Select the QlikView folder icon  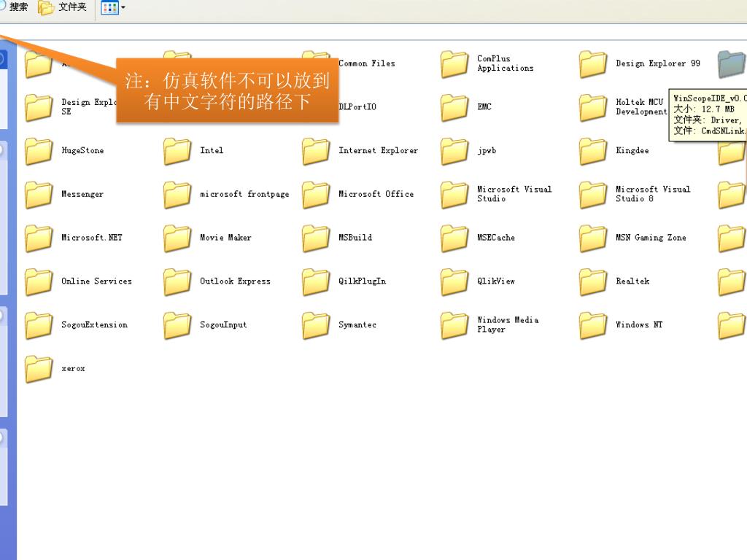(x=454, y=281)
